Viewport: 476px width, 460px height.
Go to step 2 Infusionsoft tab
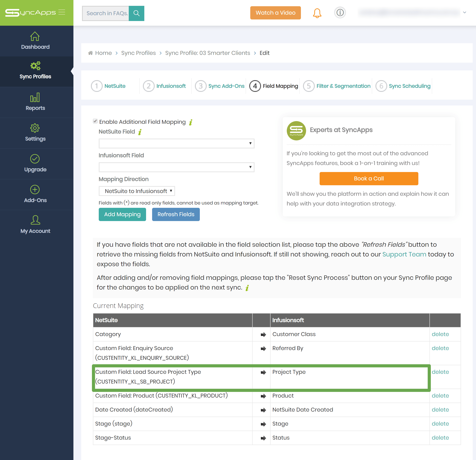click(164, 86)
